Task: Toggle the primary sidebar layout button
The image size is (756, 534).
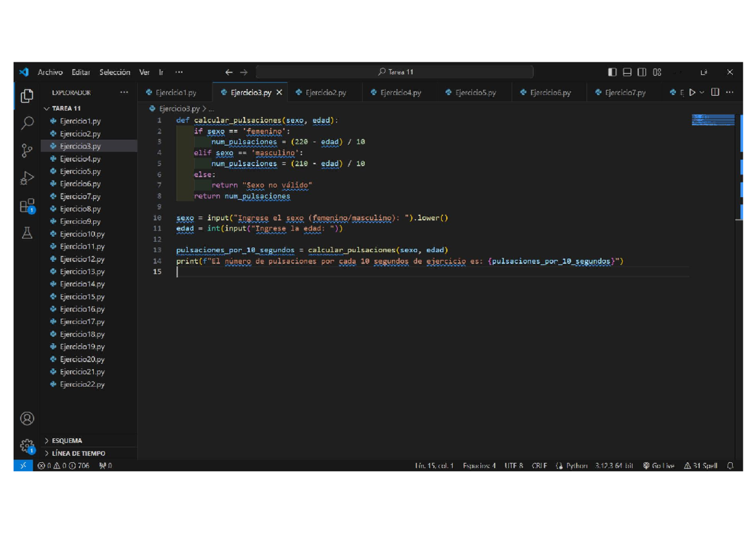Action: [612, 72]
